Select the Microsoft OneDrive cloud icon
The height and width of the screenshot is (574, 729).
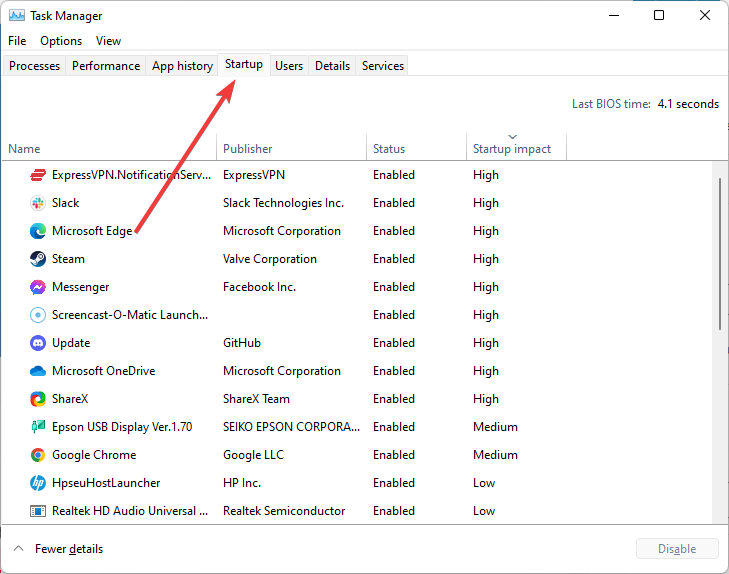point(37,371)
